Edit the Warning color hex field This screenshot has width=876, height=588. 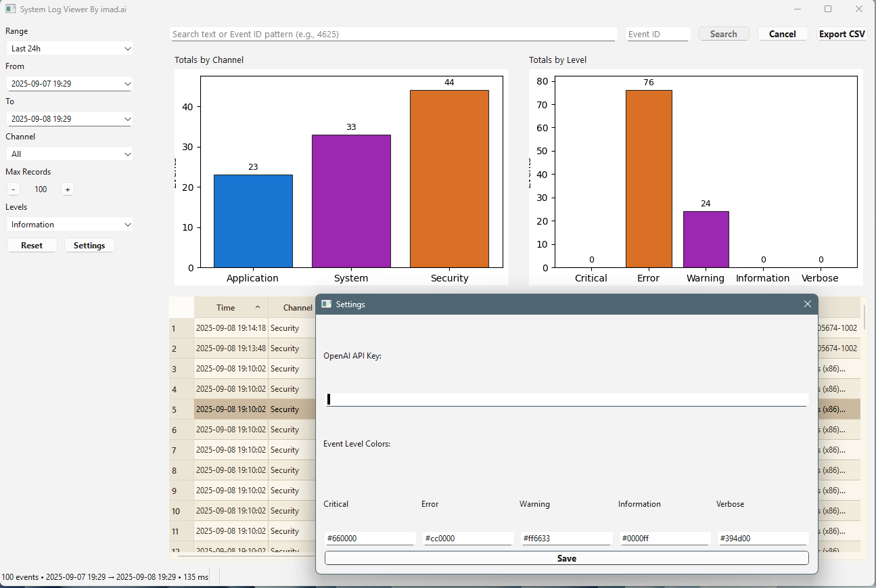point(566,539)
